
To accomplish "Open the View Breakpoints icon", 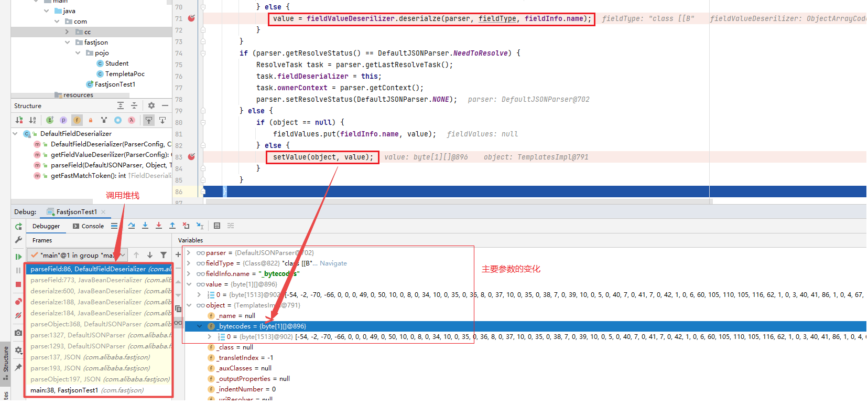I will coord(18,301).
